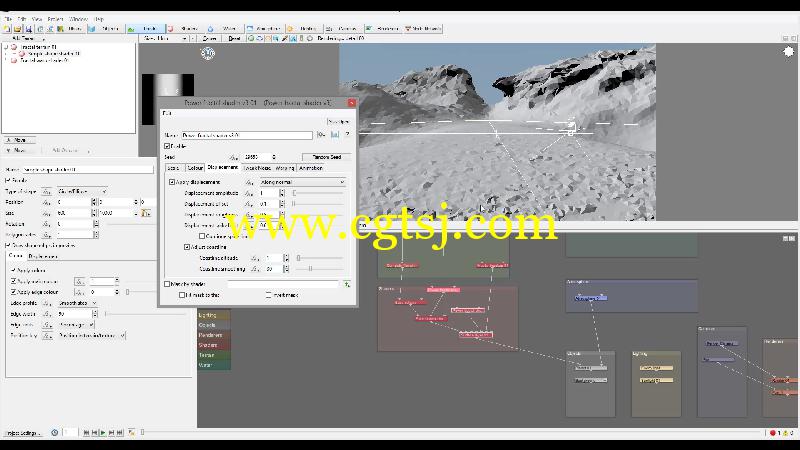The image size is (800, 450).
Task: Click animation icon beside Seed field
Action: (234, 157)
